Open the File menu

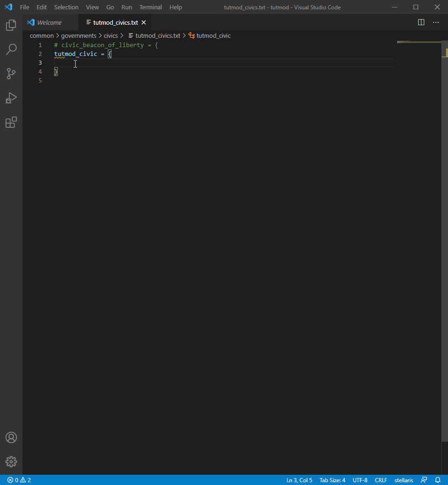click(24, 7)
